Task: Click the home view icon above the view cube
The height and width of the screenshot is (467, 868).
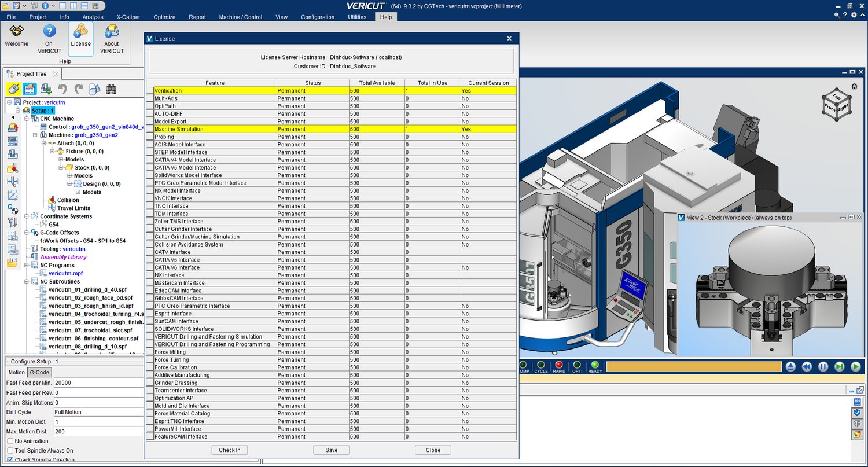Action: [854, 87]
